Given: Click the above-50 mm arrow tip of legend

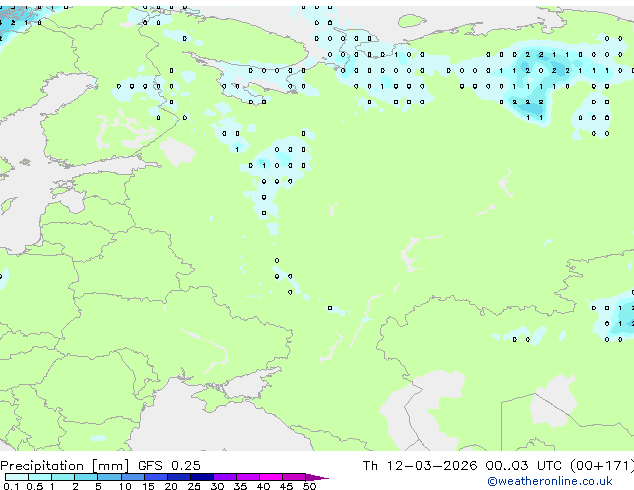Looking at the screenshot, I should tap(317, 477).
